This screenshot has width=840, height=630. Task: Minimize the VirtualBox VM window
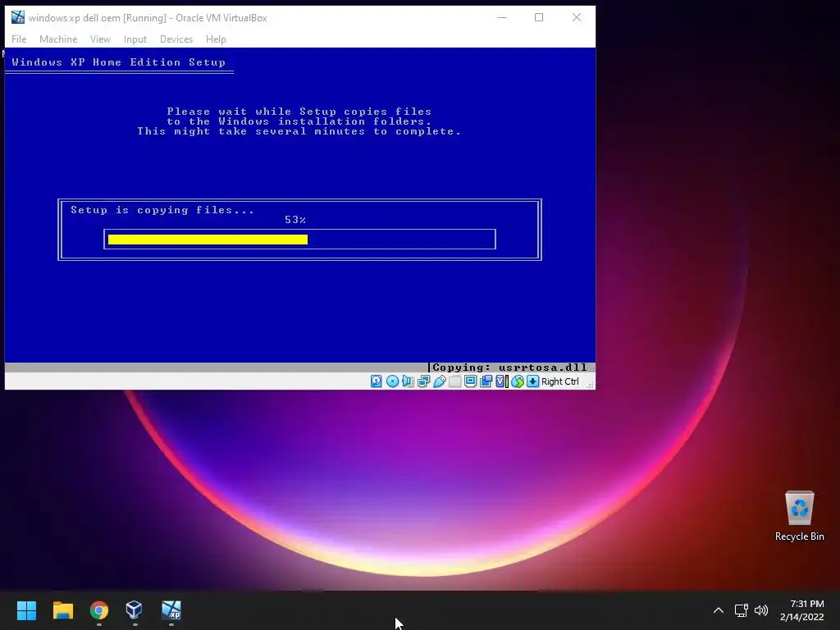point(502,17)
